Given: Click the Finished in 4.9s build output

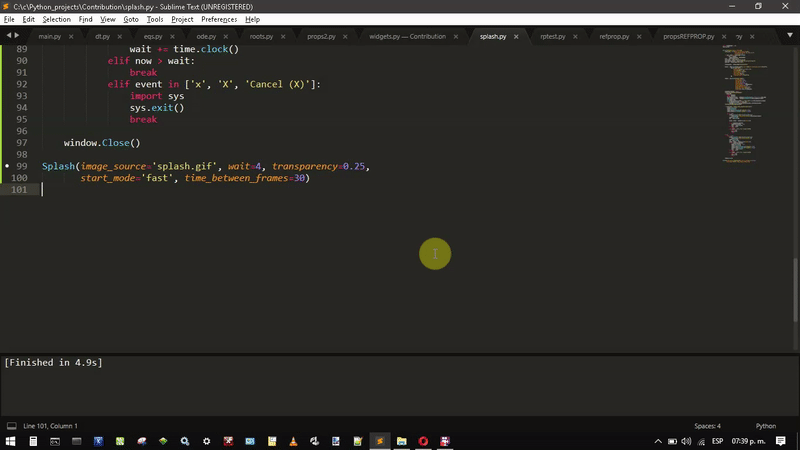Looking at the screenshot, I should point(53,363).
